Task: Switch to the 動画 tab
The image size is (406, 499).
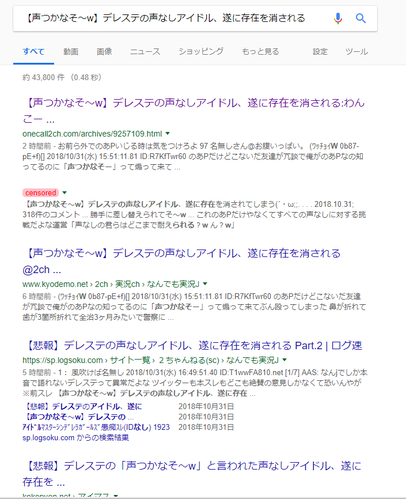Action: (x=71, y=52)
